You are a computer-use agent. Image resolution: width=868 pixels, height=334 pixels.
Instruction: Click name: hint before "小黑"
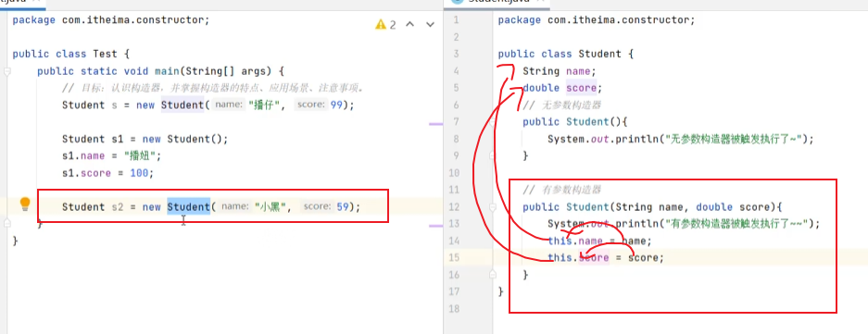[x=234, y=207]
